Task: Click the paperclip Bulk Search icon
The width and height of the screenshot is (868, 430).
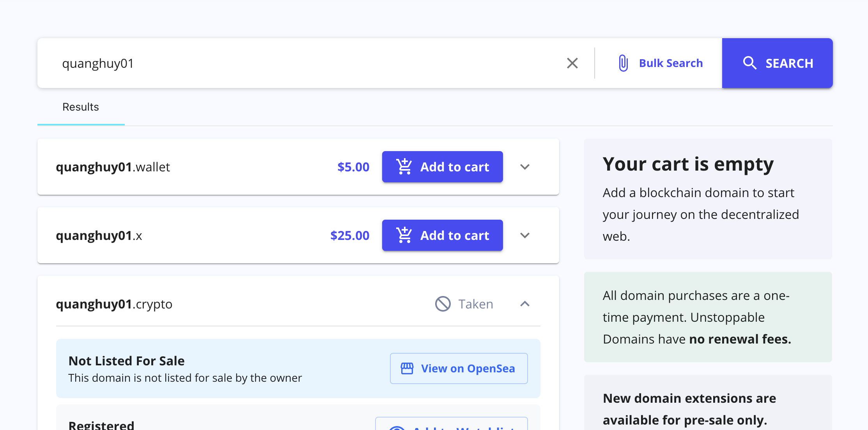Action: [x=623, y=63]
